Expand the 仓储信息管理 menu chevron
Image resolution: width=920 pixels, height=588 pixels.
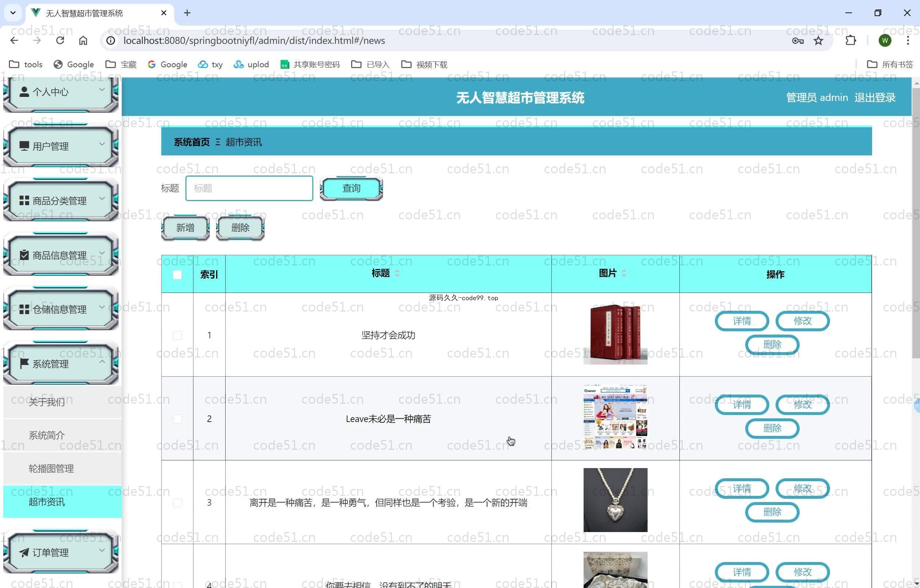coord(102,307)
